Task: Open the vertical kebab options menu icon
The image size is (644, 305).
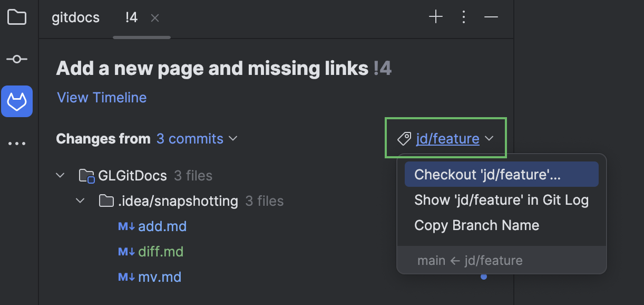Action: pos(463,17)
